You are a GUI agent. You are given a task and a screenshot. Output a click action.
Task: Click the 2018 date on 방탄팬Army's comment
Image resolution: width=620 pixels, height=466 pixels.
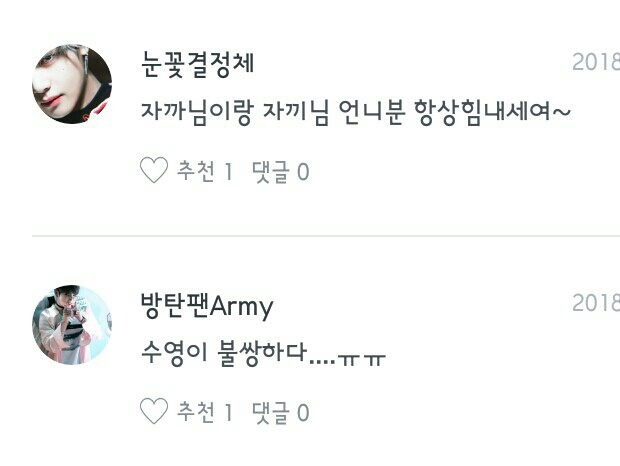tap(596, 303)
